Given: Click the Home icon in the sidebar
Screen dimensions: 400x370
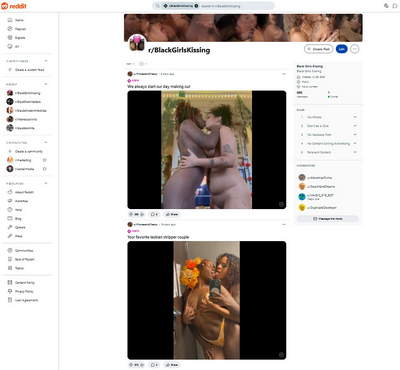Looking at the screenshot, I should pyautogui.click(x=10, y=20).
